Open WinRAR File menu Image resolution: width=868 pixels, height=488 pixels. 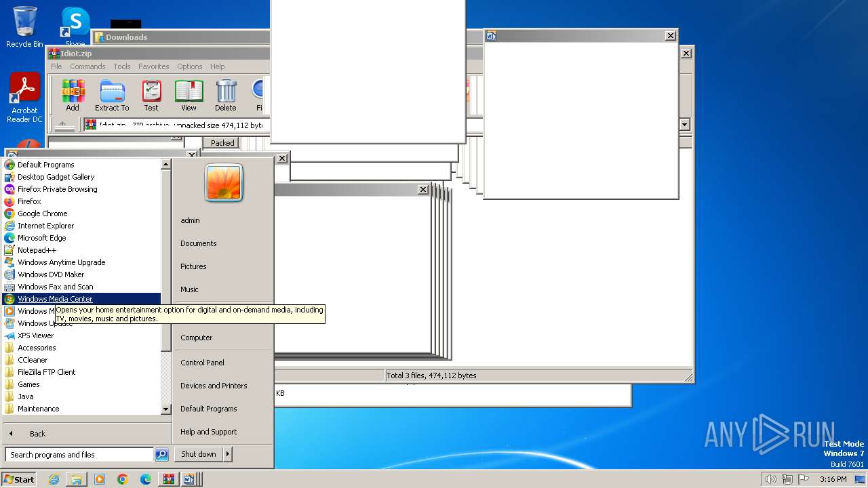pos(56,66)
